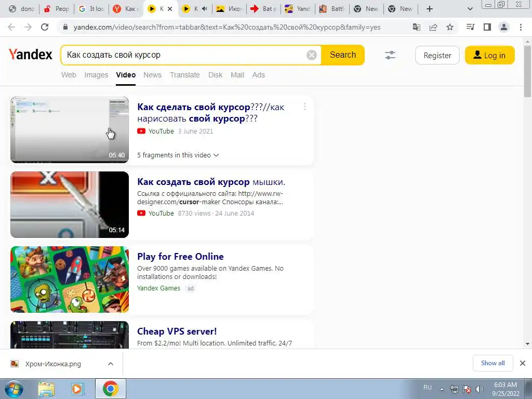This screenshot has width=532, height=399.
Task: Open Windows Explorer from the taskbar
Action: (46, 389)
